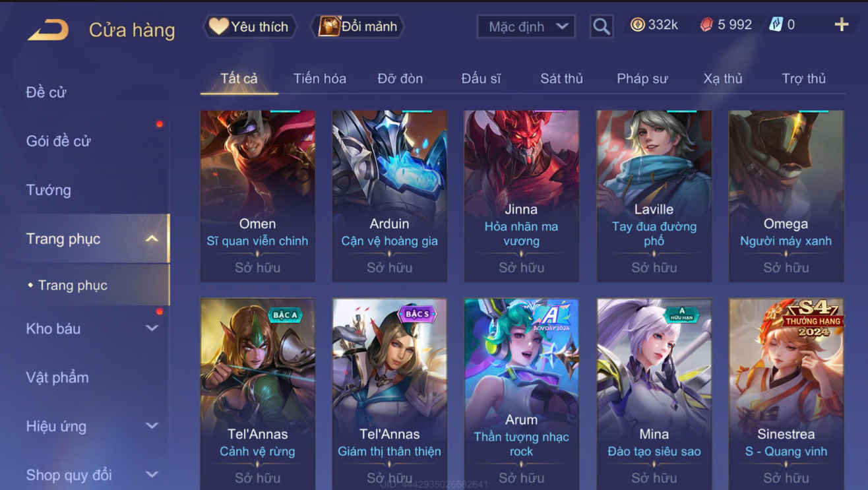Tap the gold coin currency icon

(x=637, y=25)
